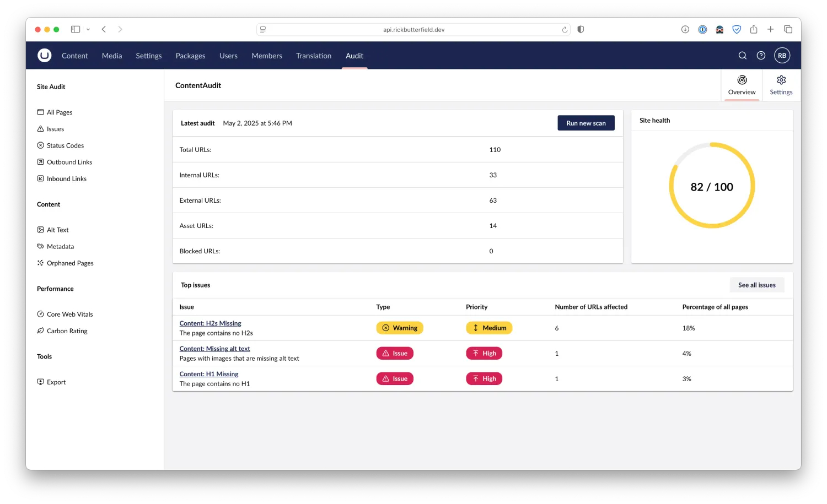827x504 pixels.
Task: Run a new scan
Action: pos(586,123)
